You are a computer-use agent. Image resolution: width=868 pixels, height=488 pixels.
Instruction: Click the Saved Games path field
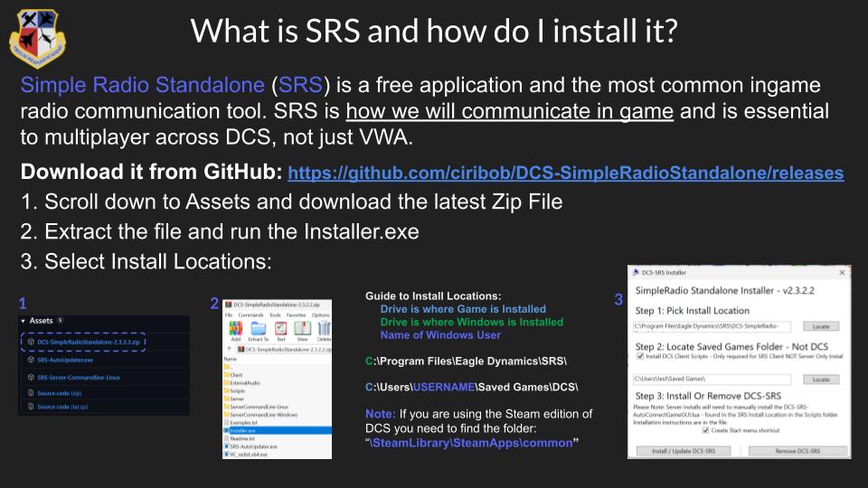(x=712, y=379)
